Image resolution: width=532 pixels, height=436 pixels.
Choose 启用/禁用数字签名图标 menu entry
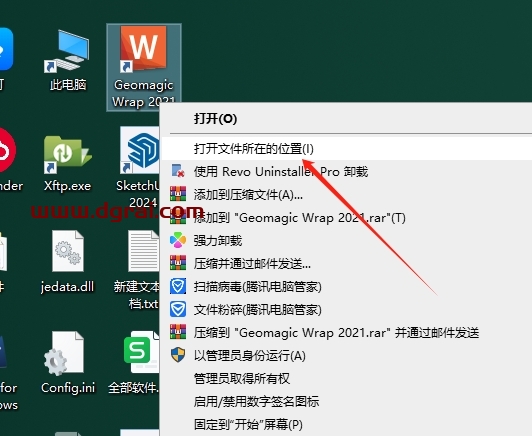pos(346,401)
